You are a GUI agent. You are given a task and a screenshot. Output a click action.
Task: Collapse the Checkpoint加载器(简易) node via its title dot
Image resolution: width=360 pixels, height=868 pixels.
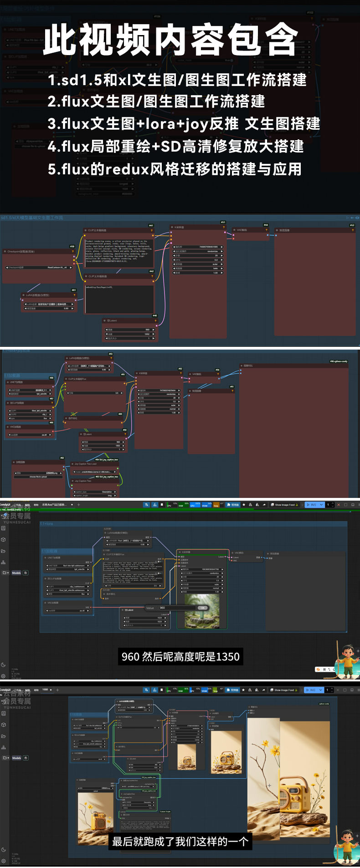click(5, 252)
